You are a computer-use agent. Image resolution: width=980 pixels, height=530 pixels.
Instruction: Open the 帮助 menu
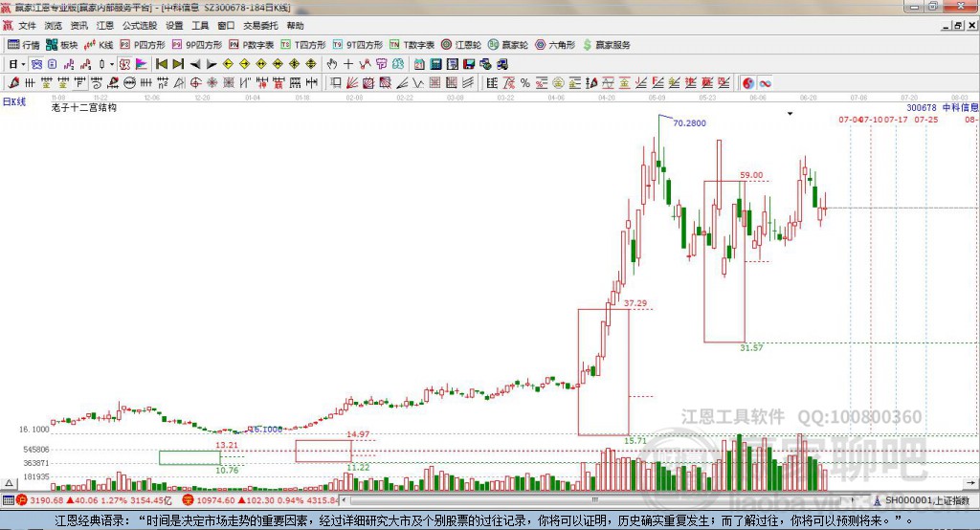(295, 26)
